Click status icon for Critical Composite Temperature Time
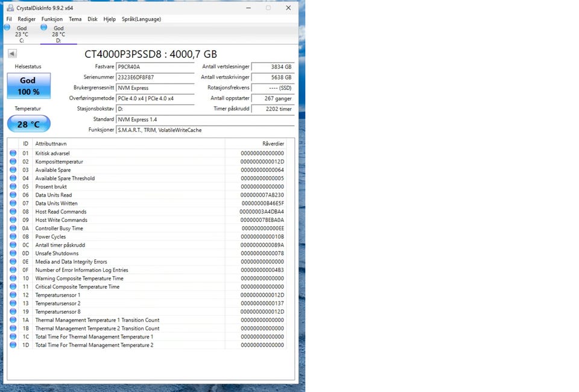 [x=13, y=286]
